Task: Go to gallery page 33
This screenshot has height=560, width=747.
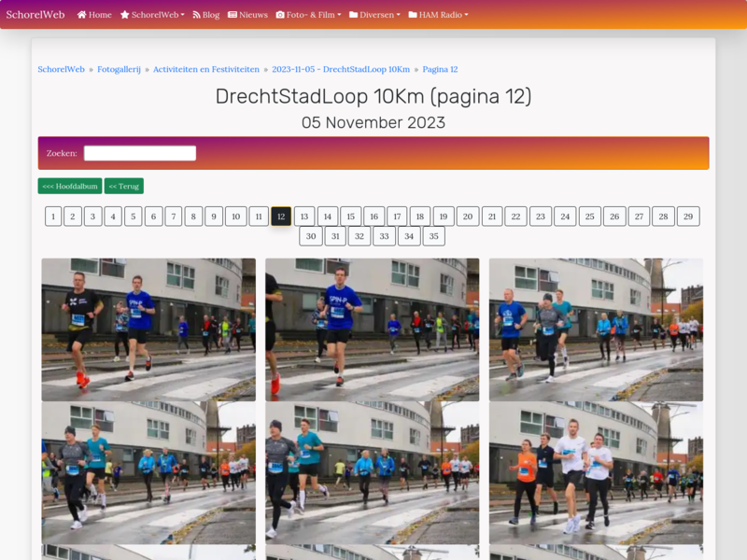Action: (x=385, y=236)
